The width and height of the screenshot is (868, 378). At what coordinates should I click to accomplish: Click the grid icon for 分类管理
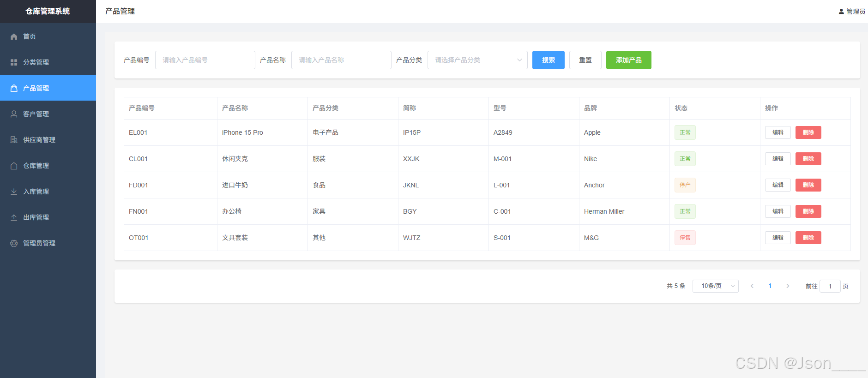14,62
